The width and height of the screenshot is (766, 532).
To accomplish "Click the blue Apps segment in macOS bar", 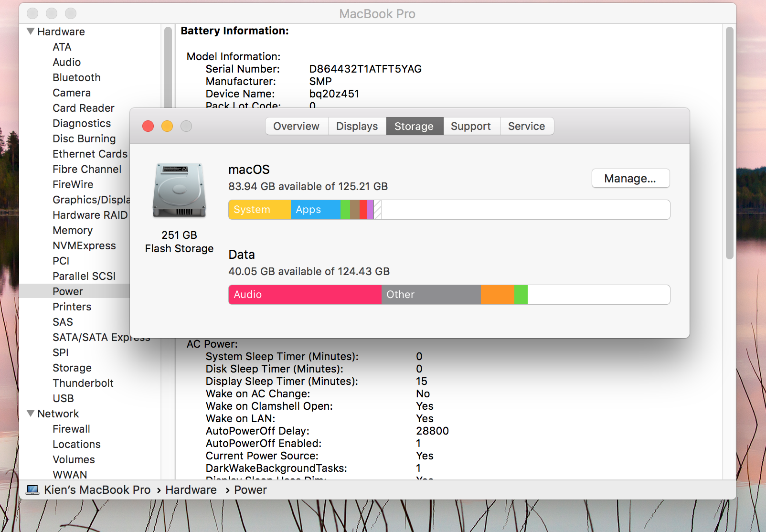I will click(x=316, y=210).
